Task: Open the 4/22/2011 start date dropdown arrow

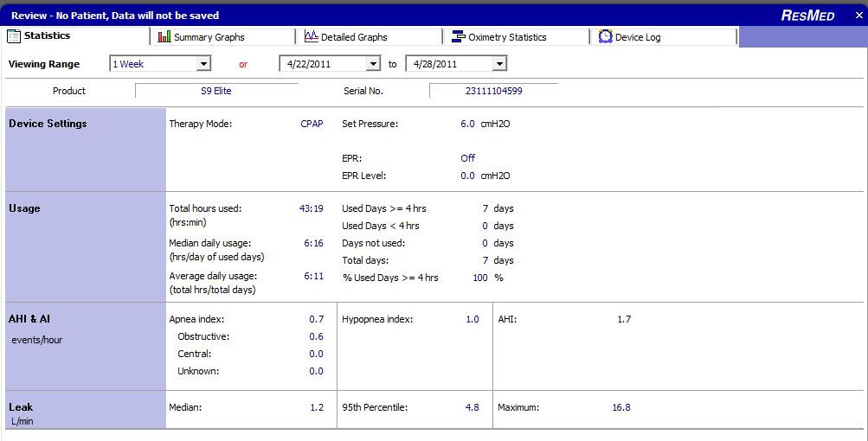Action: 374,64
